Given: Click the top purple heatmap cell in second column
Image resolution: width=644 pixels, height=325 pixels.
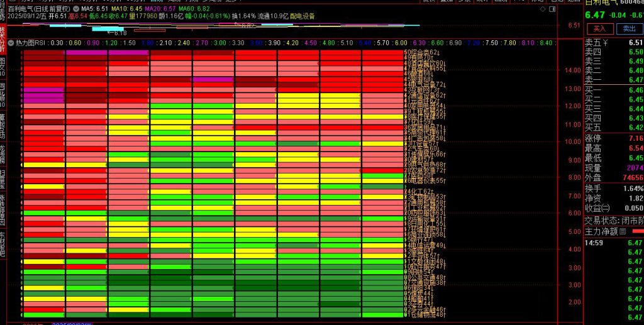Looking at the screenshot, I should pos(86,53).
